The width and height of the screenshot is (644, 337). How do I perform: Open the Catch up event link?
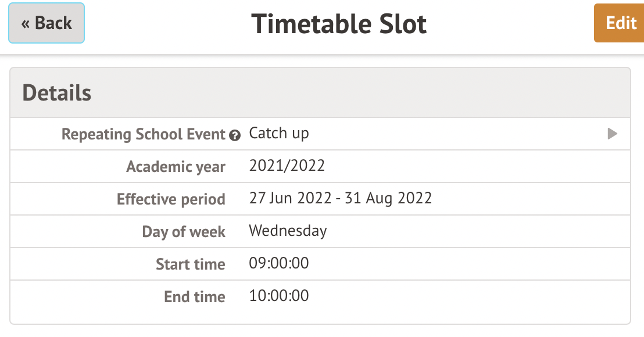pyautogui.click(x=279, y=133)
